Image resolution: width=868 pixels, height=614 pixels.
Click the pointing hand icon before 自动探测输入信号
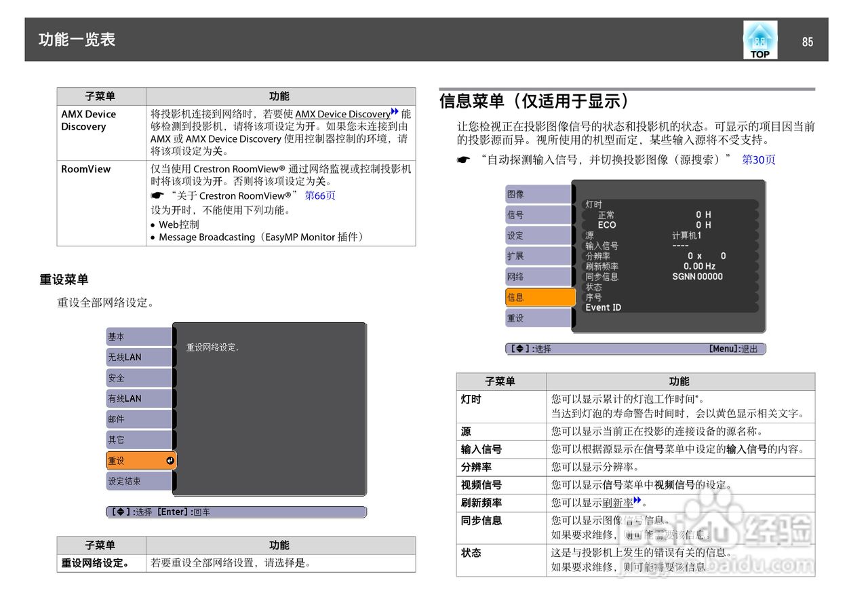tap(463, 160)
